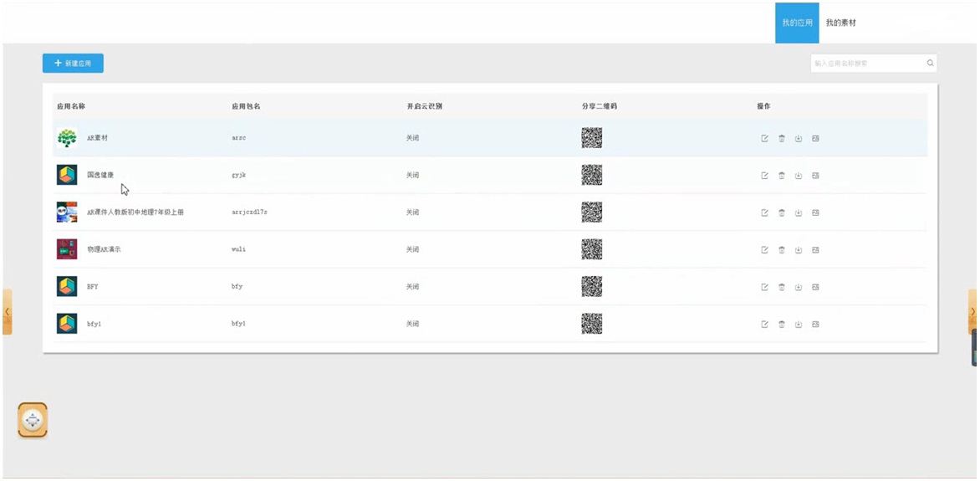980x481 pixels.
Task: Edit the gyjk application row
Action: point(764,176)
